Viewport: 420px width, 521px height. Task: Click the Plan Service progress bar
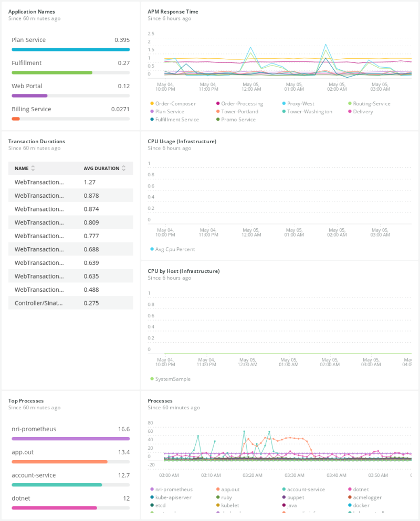[71, 49]
